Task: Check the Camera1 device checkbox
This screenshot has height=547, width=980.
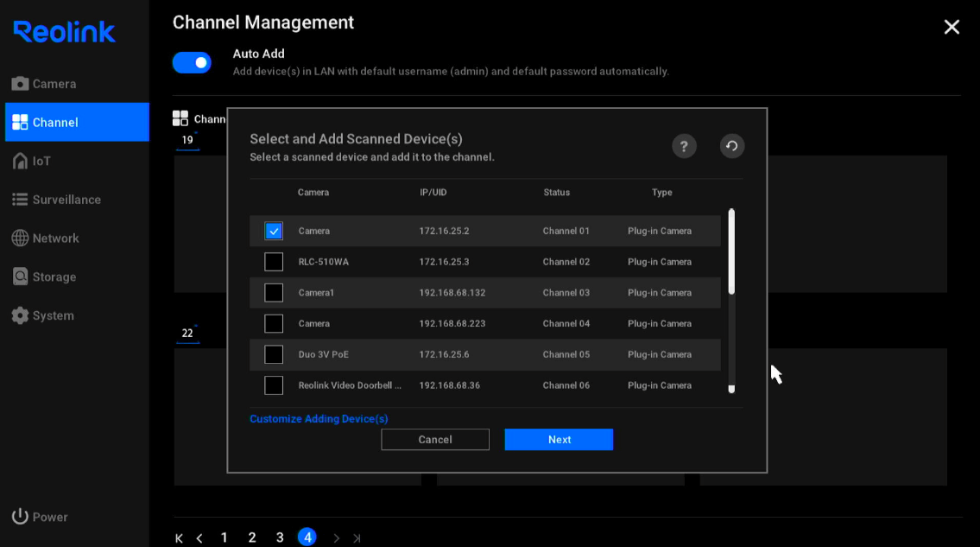Action: pyautogui.click(x=274, y=293)
